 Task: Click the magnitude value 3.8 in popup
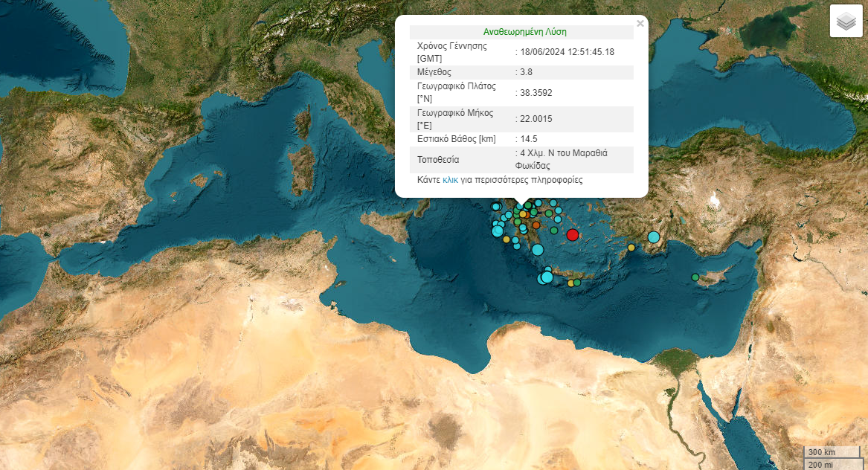tap(526, 72)
